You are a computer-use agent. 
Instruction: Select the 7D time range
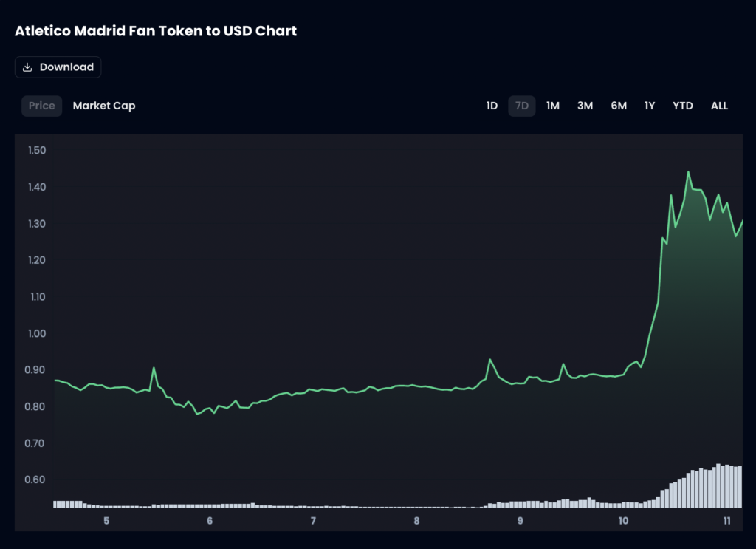pyautogui.click(x=522, y=106)
